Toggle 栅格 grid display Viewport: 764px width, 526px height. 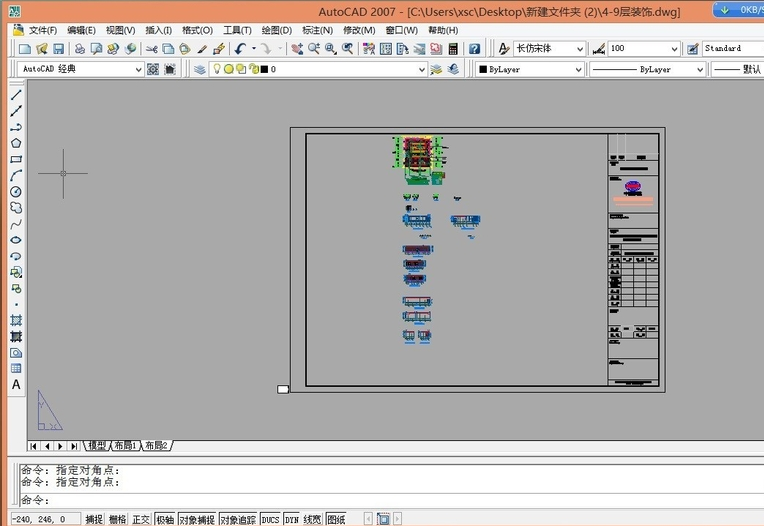click(117, 519)
